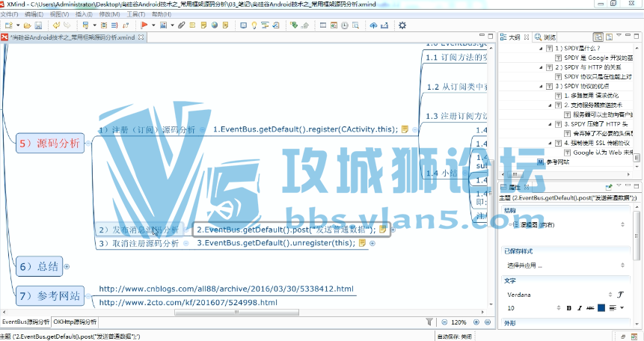The image size is (644, 341).
Task: Zoom in with plus button near 120%
Action: coord(476,322)
